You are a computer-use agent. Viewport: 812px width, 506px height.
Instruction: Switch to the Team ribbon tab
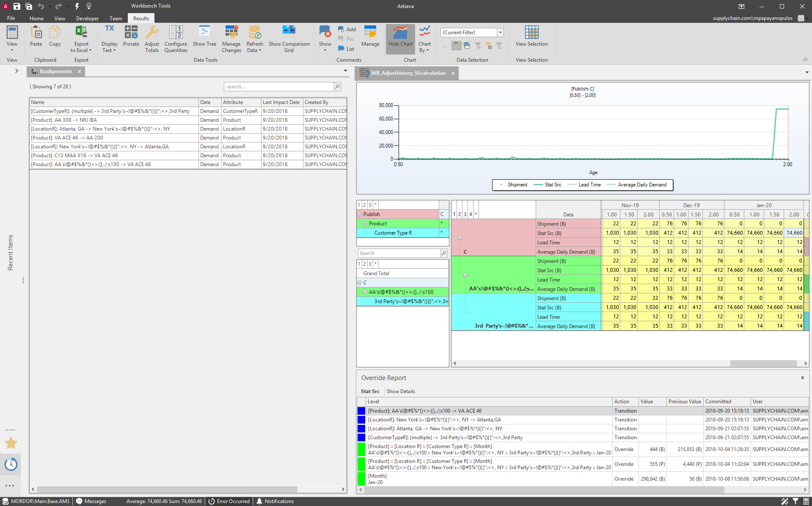(x=116, y=18)
